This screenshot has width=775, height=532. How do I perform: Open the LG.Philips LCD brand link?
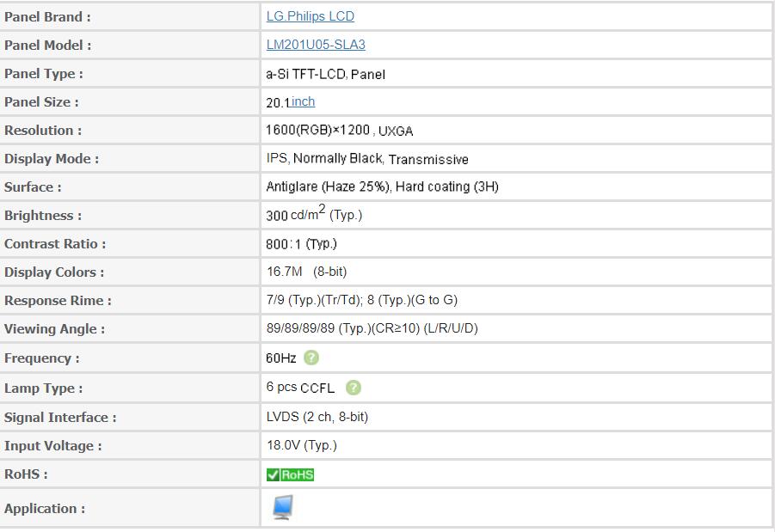pos(310,16)
